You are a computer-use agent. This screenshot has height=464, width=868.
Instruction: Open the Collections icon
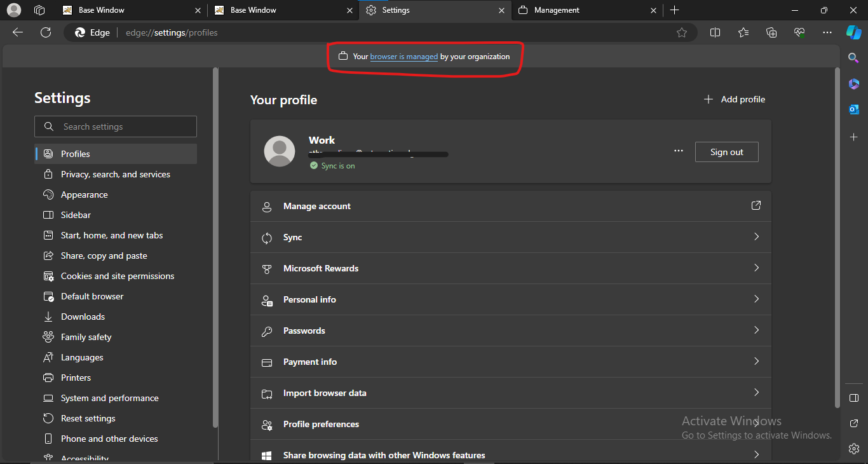771,32
